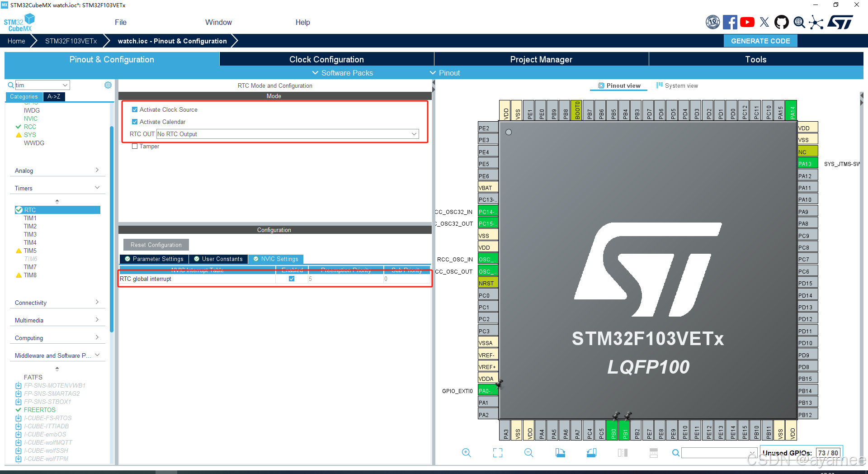Click the GENERATE CODE button
Image resolution: width=868 pixels, height=474 pixels.
tap(760, 41)
